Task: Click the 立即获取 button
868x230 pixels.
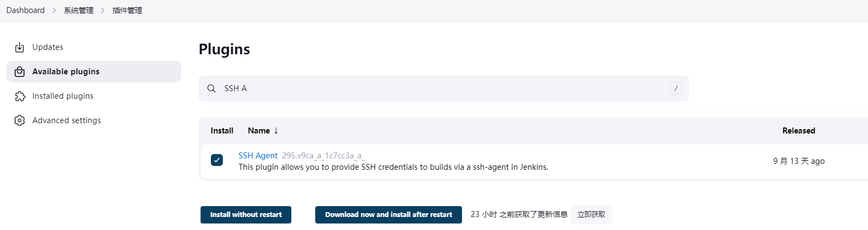Action: 591,215
